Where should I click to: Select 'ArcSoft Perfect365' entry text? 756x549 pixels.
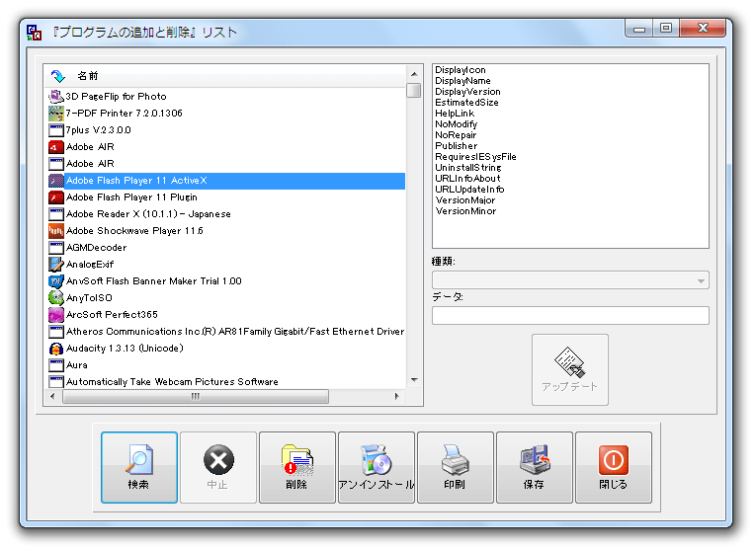(x=112, y=314)
